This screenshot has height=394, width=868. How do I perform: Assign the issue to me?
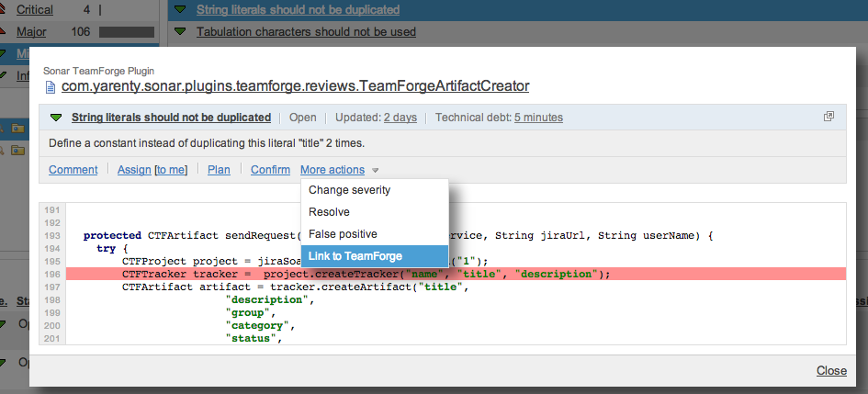pos(171,170)
